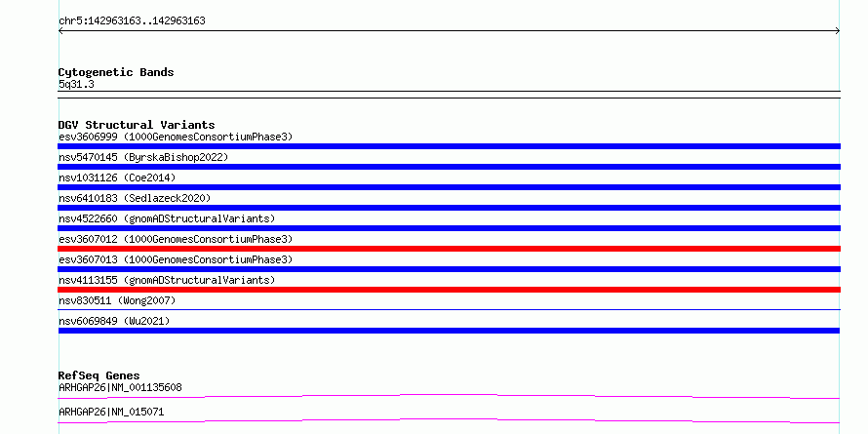
Task: Click the blue bar under nsv6410183
Action: coord(449,208)
